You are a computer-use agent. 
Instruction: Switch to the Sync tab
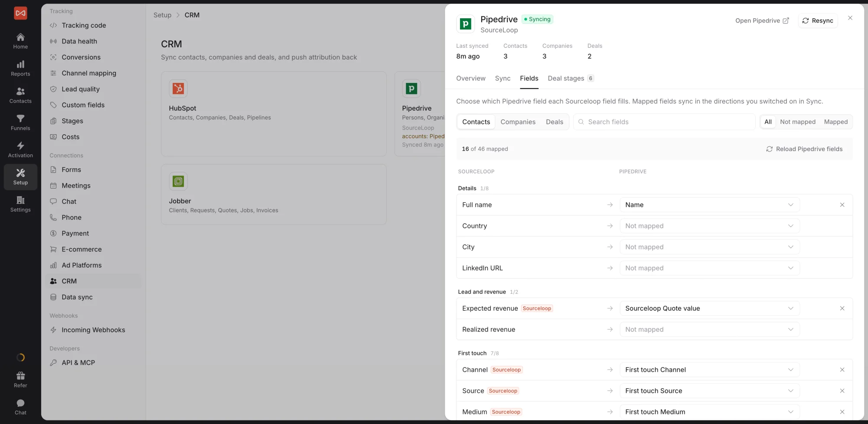pyautogui.click(x=503, y=78)
